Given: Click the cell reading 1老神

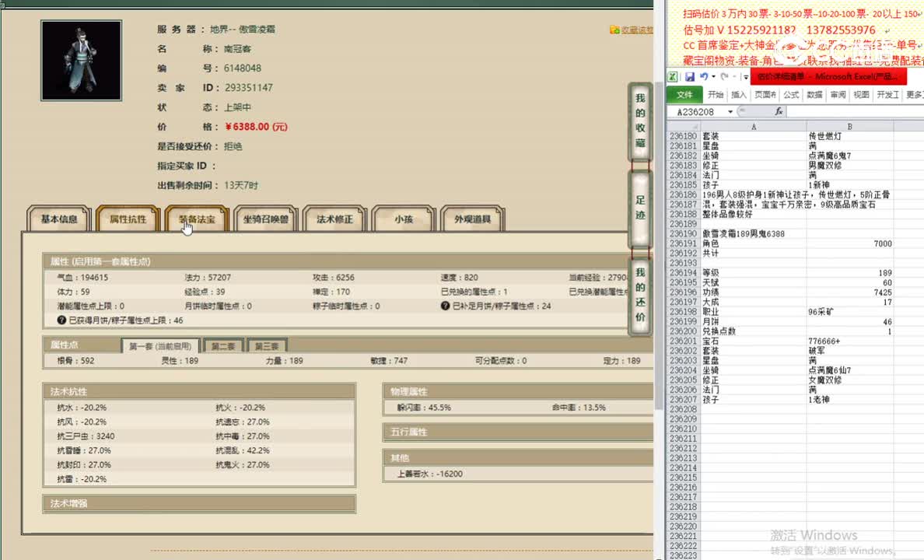Looking at the screenshot, I should [x=850, y=400].
